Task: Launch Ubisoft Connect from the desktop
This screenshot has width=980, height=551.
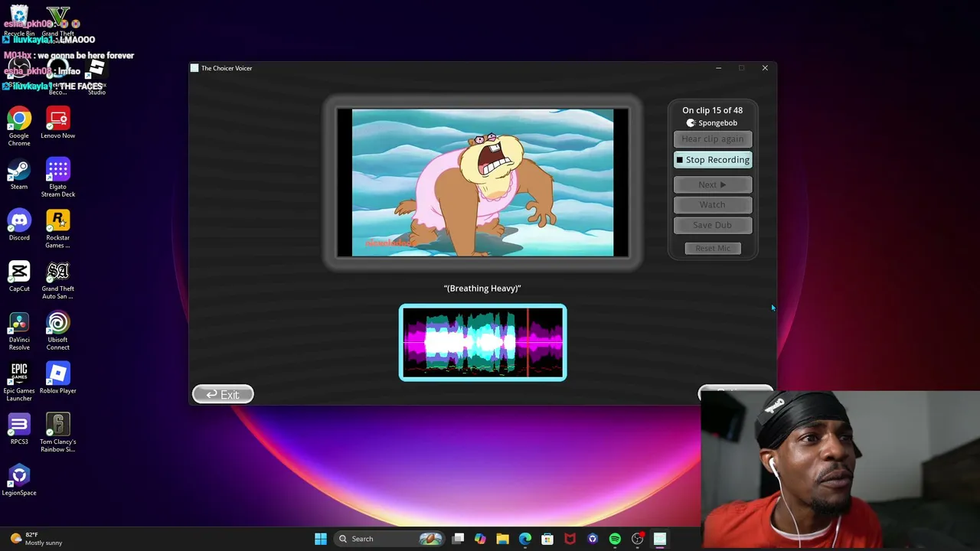Action: (57, 331)
